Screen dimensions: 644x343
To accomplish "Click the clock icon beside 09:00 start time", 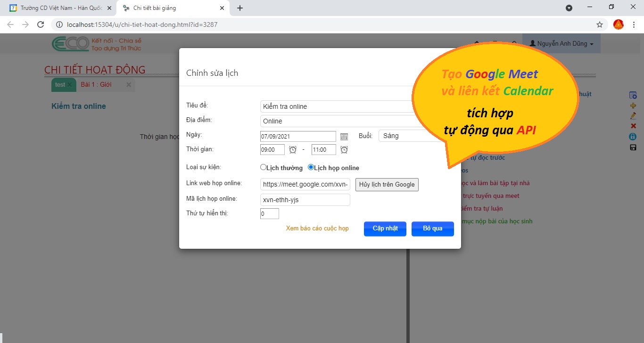I will [293, 149].
